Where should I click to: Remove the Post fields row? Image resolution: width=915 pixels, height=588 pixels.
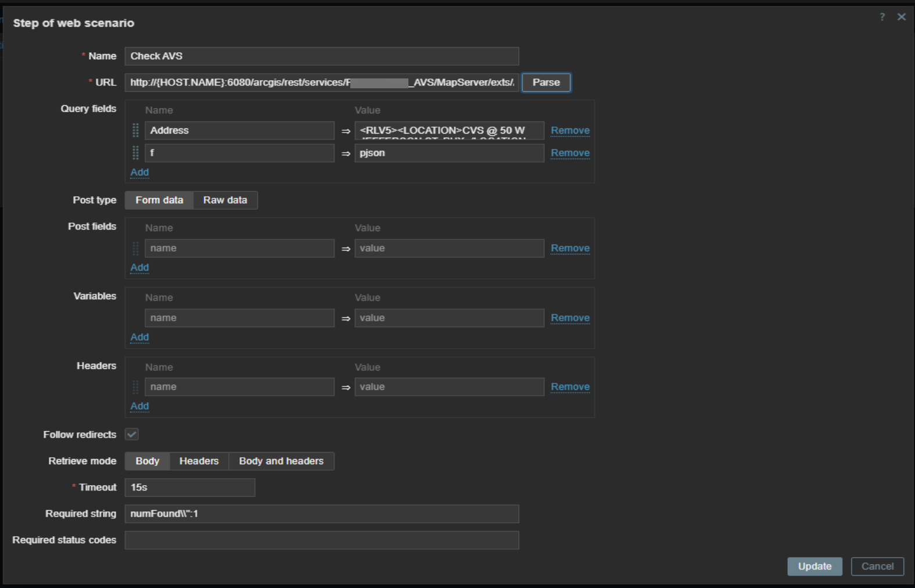point(570,248)
